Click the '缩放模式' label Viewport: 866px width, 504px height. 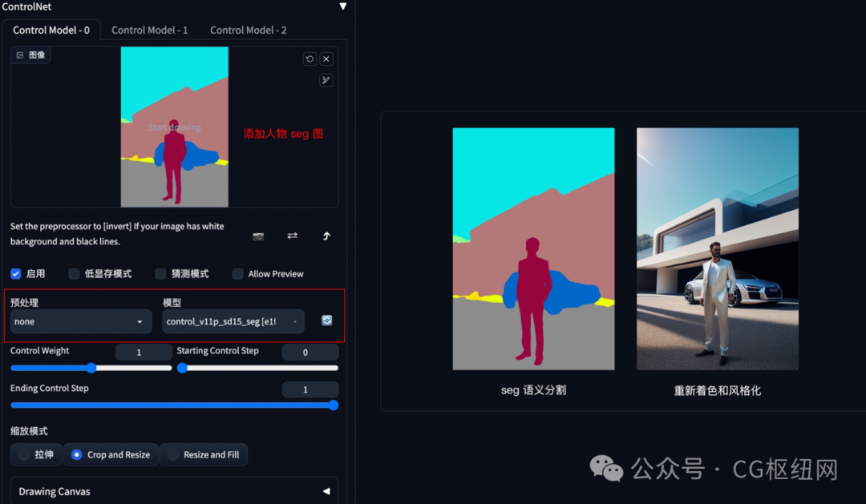click(29, 431)
